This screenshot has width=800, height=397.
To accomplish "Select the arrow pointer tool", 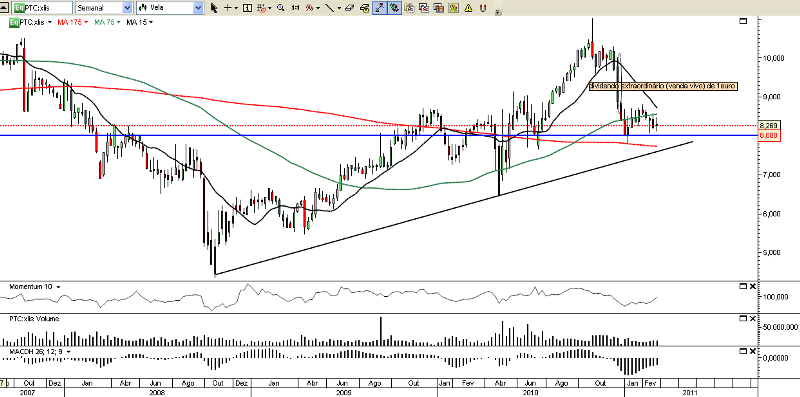I will click(x=214, y=8).
